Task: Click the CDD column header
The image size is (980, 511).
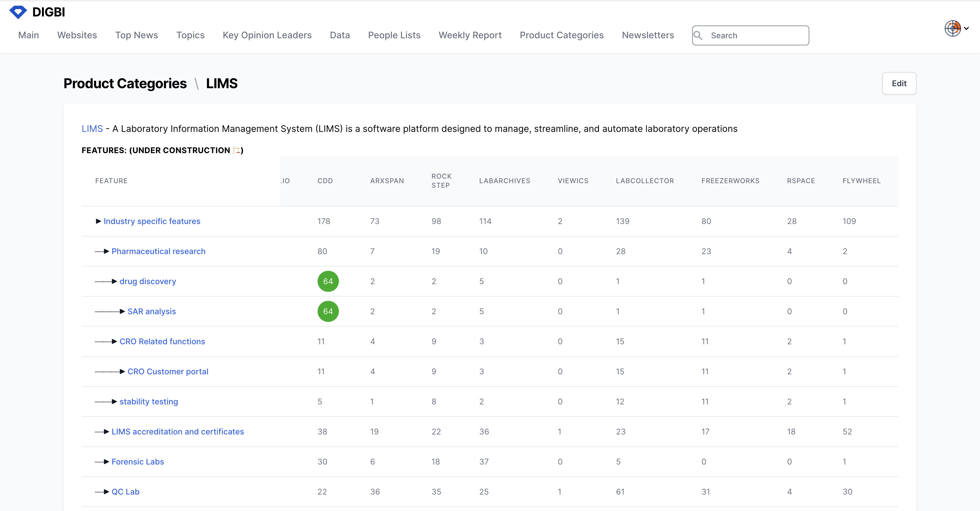Action: [325, 181]
